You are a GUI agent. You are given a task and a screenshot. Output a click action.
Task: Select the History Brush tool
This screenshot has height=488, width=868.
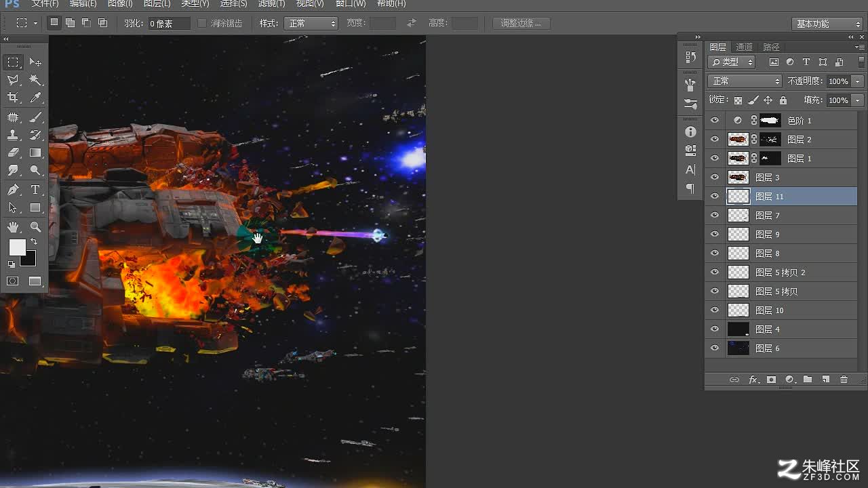[x=35, y=135]
